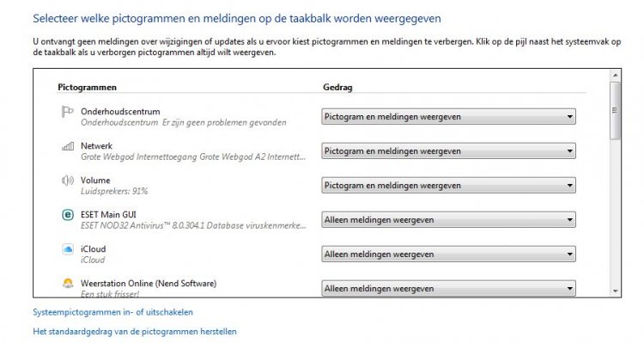Image resolution: width=644 pixels, height=343 pixels.
Task: Select the Netwerk list entry text
Action: (x=96, y=146)
